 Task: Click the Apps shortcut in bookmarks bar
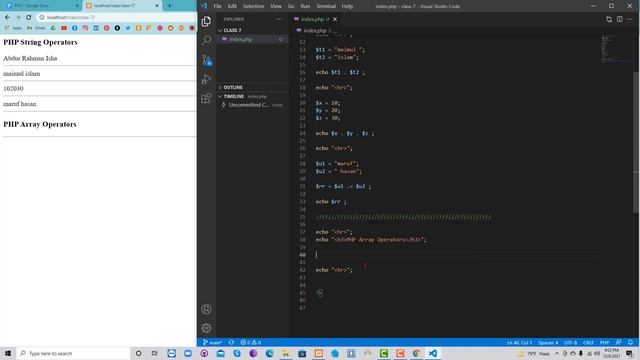pyautogui.click(x=13, y=28)
